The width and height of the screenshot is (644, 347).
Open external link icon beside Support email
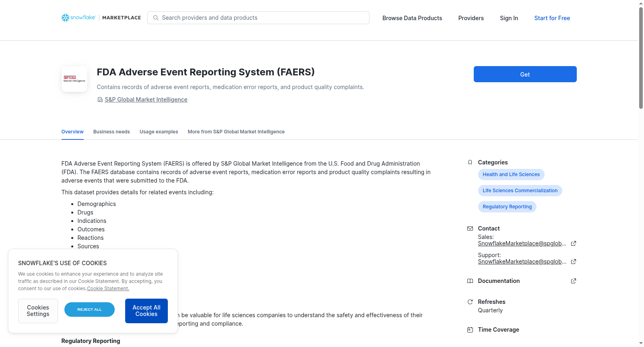click(574, 262)
